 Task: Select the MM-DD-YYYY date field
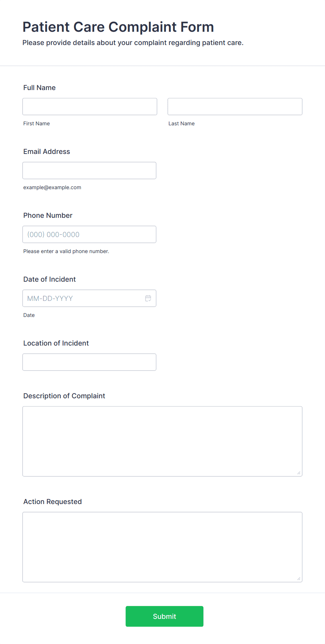click(x=89, y=298)
